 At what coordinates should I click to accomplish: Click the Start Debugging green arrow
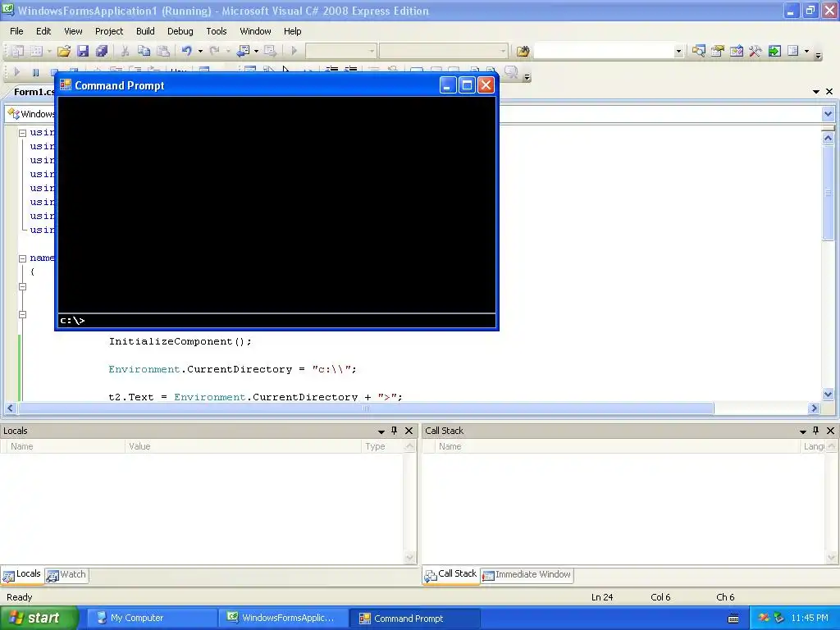tap(294, 51)
